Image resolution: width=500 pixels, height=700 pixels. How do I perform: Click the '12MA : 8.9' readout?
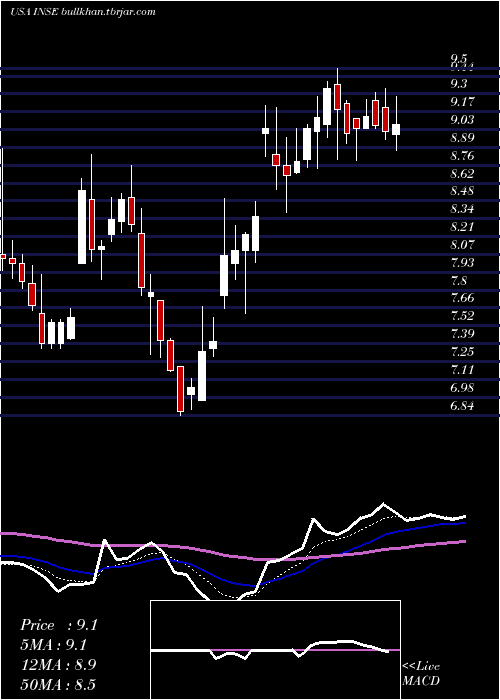click(x=58, y=665)
